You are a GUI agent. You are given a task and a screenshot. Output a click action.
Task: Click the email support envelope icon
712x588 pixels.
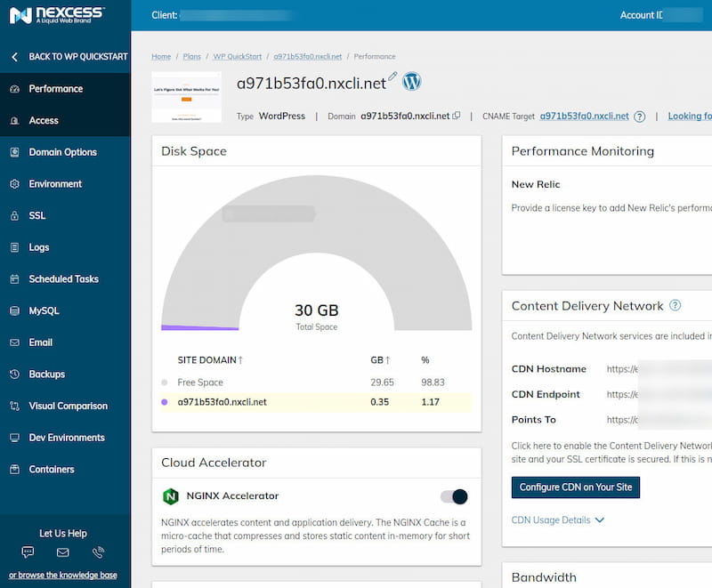click(63, 552)
